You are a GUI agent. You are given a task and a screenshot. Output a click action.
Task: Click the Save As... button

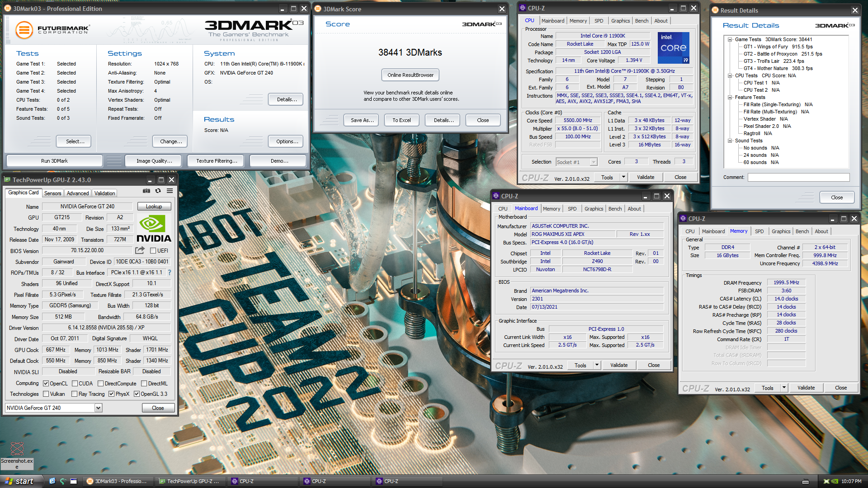pos(362,120)
